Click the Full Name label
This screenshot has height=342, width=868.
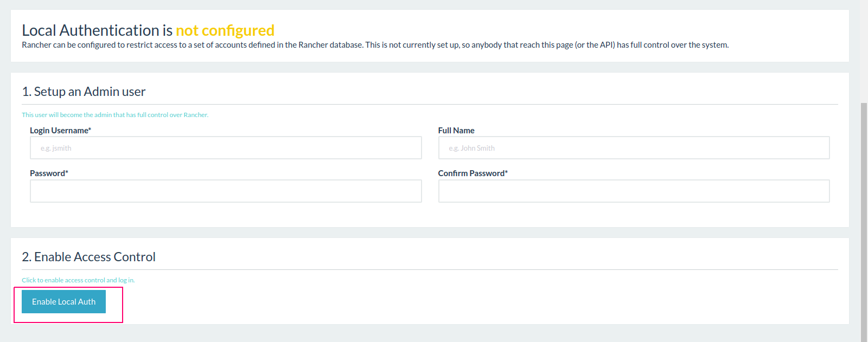click(456, 131)
